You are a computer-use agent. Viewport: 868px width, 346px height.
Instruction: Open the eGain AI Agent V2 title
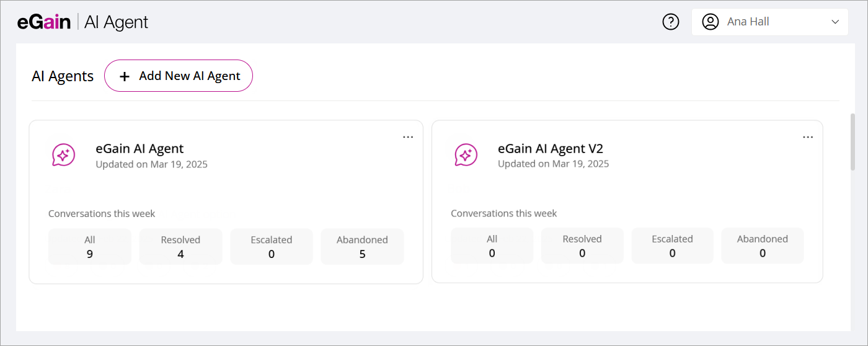[550, 149]
